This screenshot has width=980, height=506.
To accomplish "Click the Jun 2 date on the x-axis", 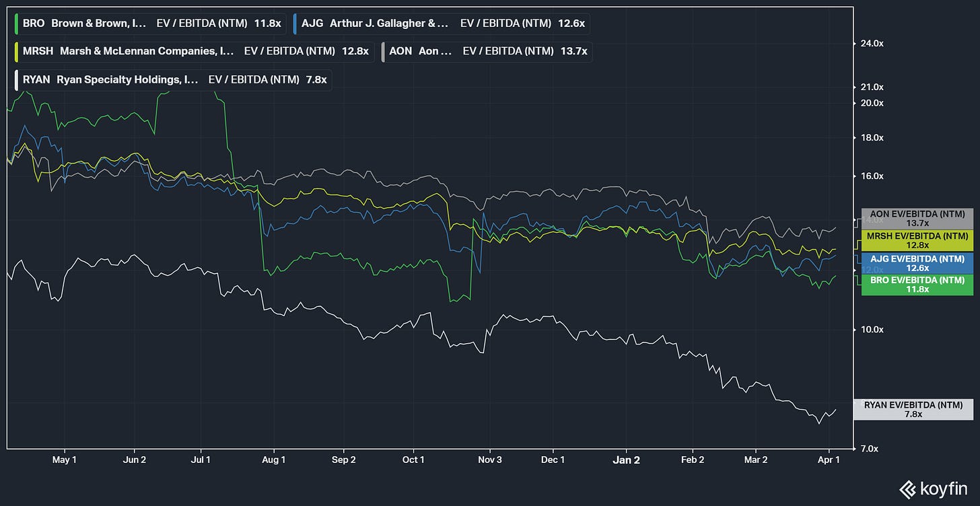I will coord(135,461).
